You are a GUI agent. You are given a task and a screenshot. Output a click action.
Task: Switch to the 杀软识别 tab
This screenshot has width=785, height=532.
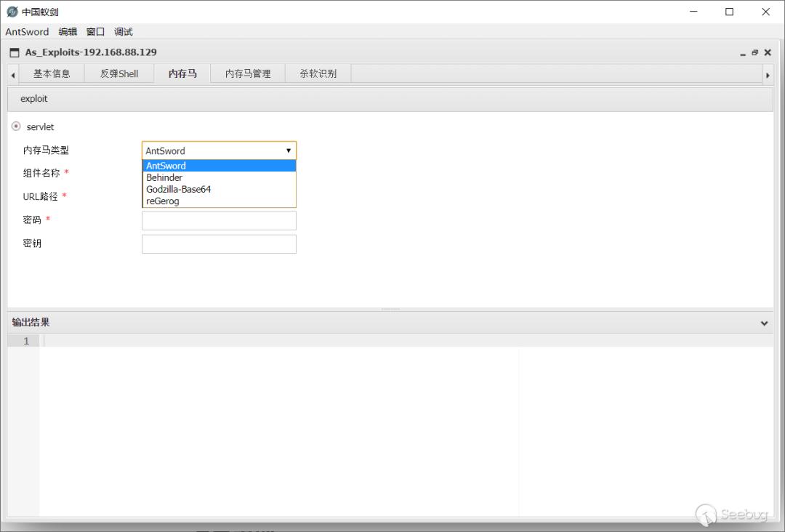pos(318,73)
